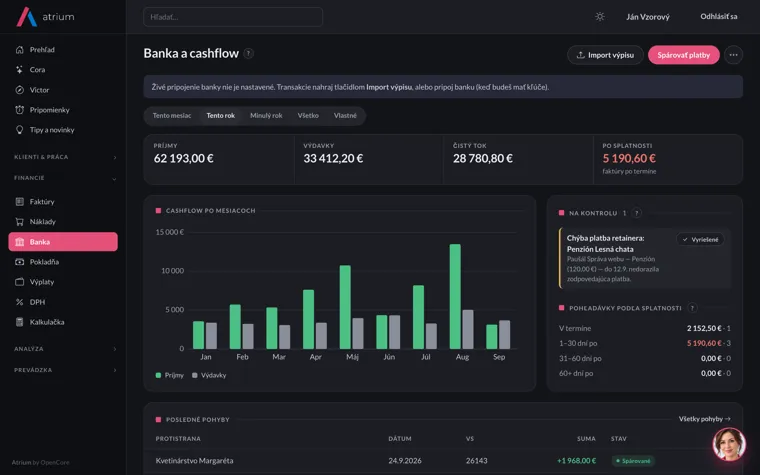Toggle Výdavky series in chart legend
760x475 pixels.
pos(209,375)
